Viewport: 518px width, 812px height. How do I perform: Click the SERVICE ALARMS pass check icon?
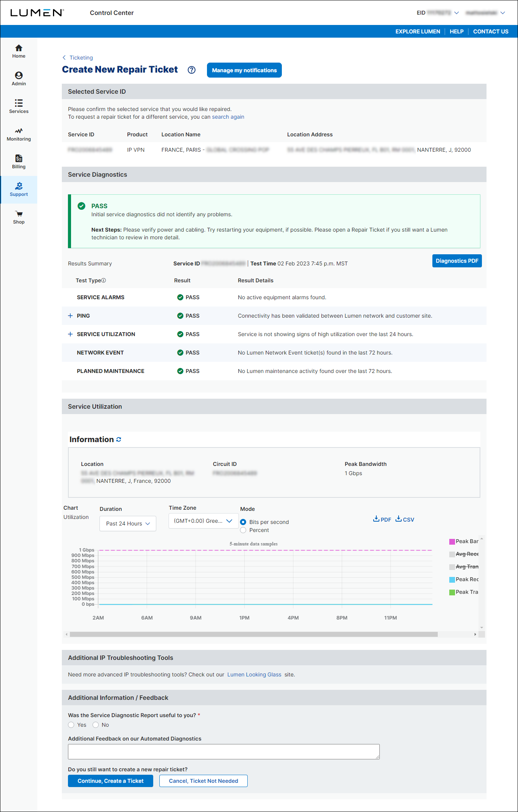click(180, 297)
